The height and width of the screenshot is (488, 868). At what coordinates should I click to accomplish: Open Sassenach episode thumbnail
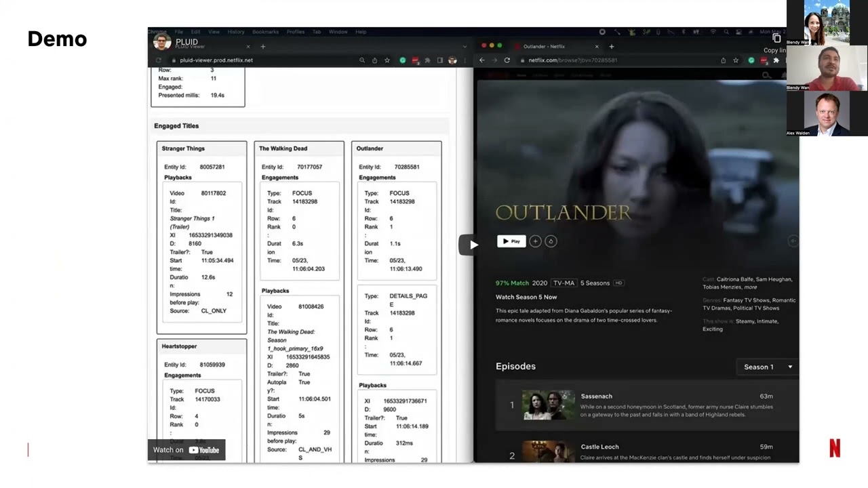point(548,405)
